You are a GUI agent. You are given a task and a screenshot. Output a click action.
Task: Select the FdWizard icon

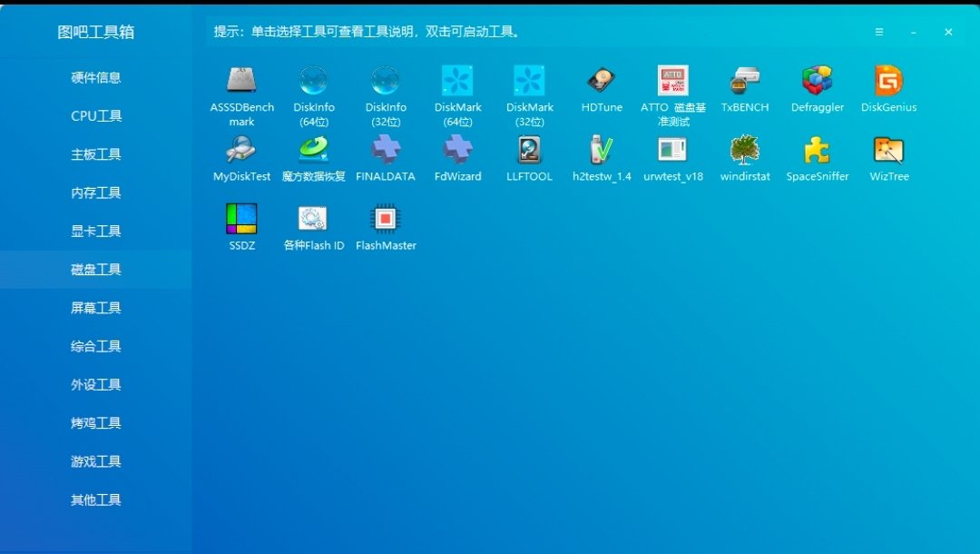[457, 150]
